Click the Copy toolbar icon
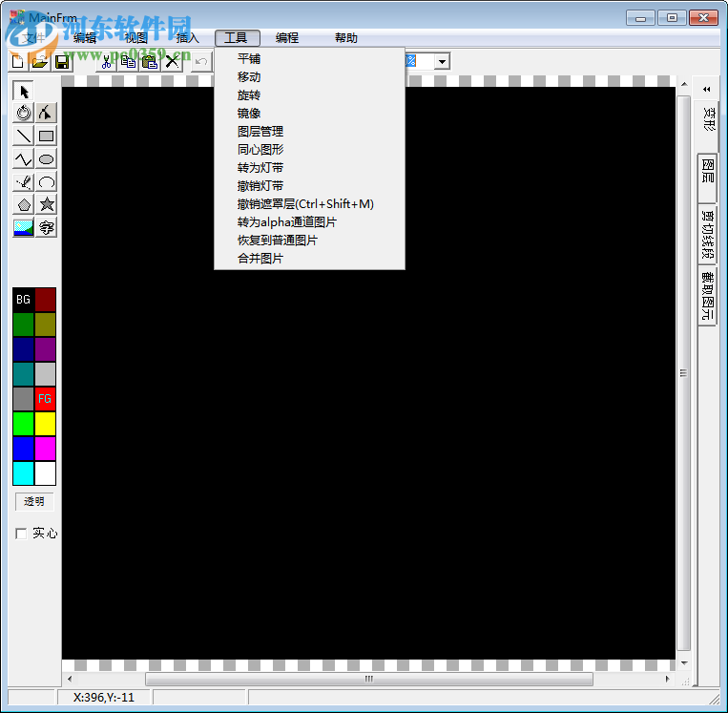Viewport: 728px width, 713px height. pos(128,61)
